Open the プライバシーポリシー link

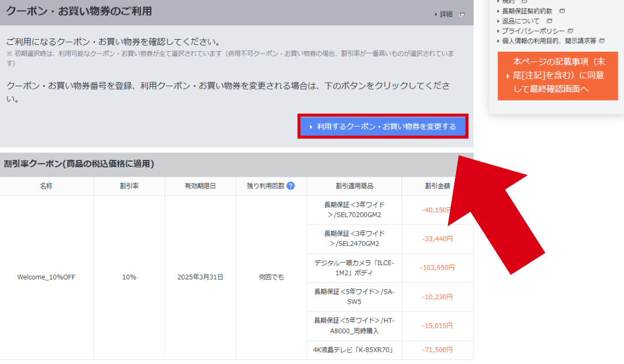[531, 31]
